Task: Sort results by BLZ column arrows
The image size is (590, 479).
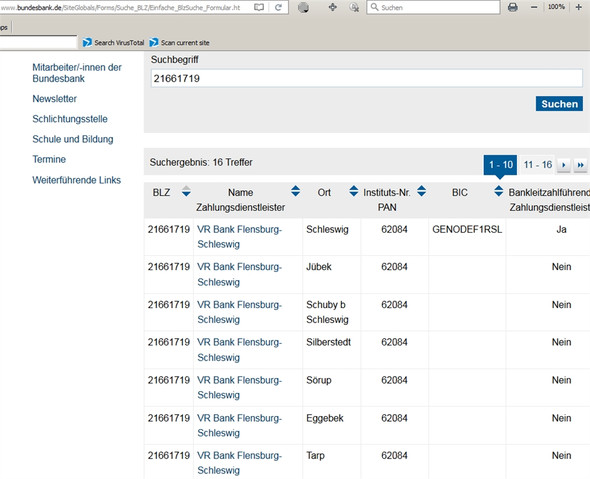Action: (x=186, y=191)
